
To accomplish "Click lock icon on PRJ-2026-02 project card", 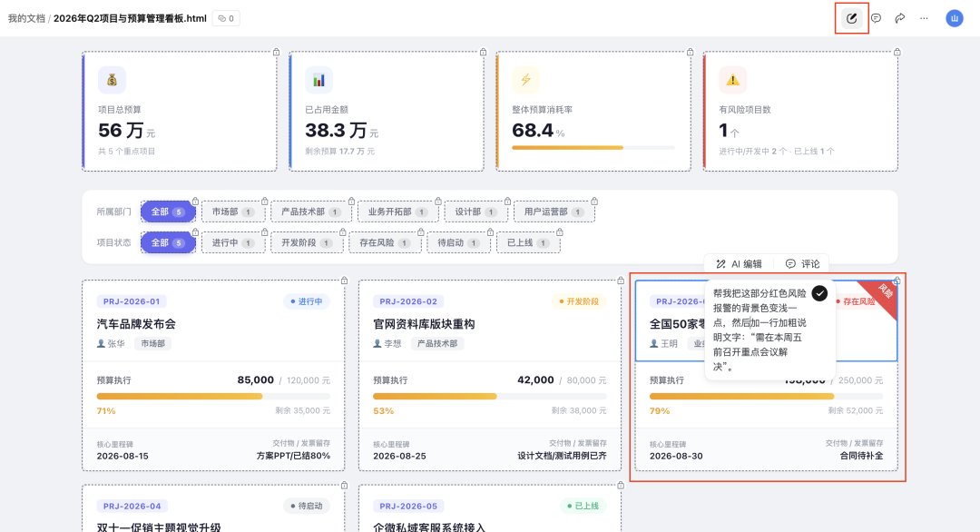I will [x=621, y=281].
